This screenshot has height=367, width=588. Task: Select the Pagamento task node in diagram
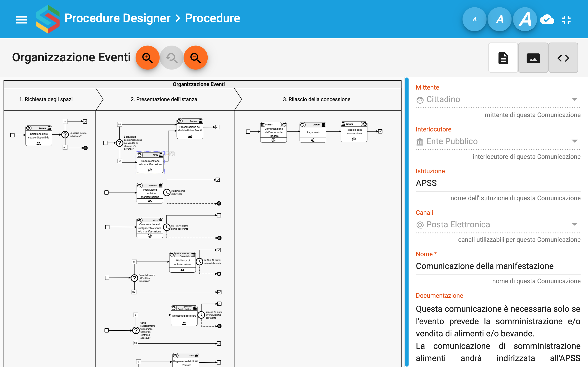coord(313,132)
